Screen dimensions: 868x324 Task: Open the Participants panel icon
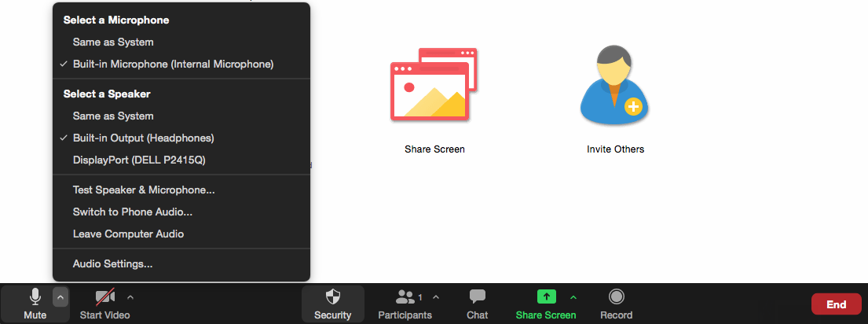point(405,297)
